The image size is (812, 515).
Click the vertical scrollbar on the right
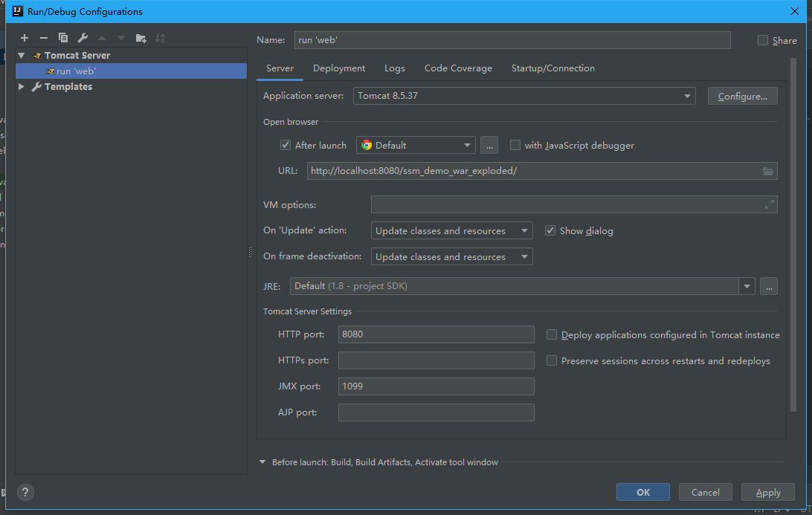(x=793, y=235)
